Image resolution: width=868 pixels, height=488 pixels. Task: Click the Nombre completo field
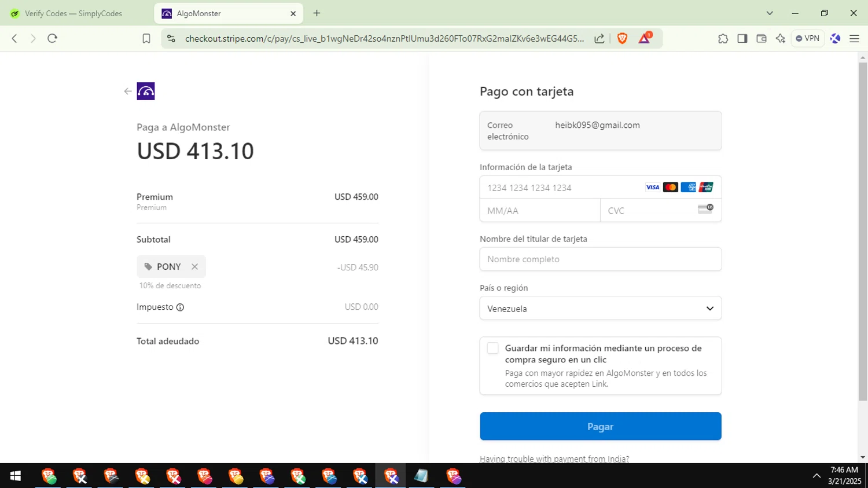(601, 259)
